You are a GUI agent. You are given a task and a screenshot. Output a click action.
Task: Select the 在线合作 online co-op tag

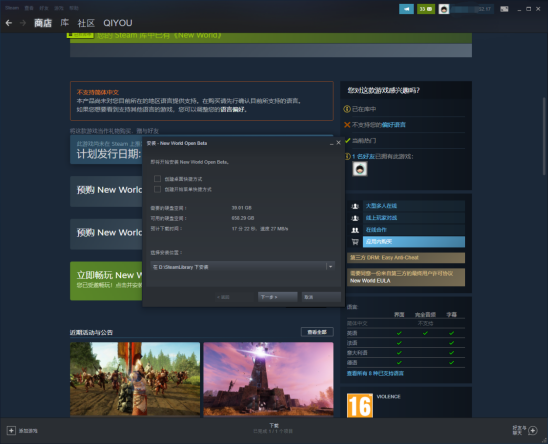coord(414,230)
